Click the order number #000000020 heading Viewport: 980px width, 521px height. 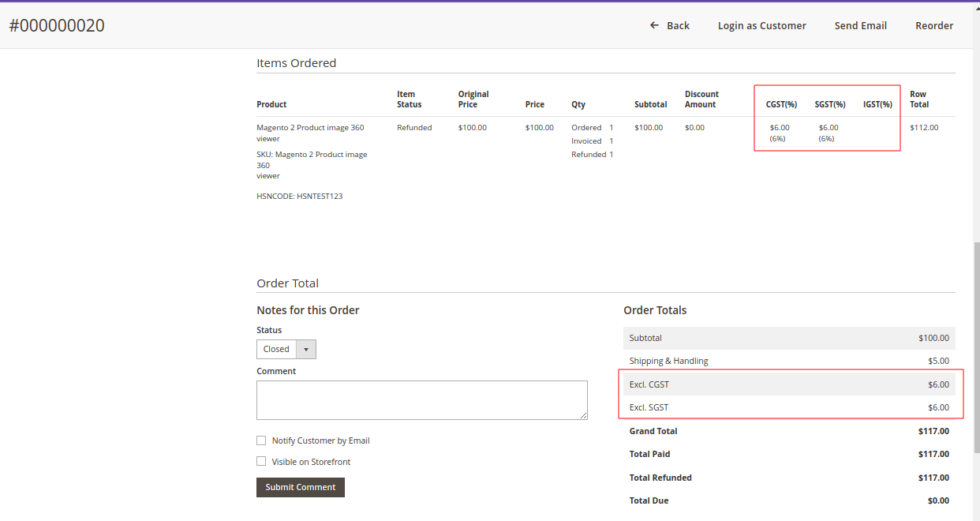(55, 25)
